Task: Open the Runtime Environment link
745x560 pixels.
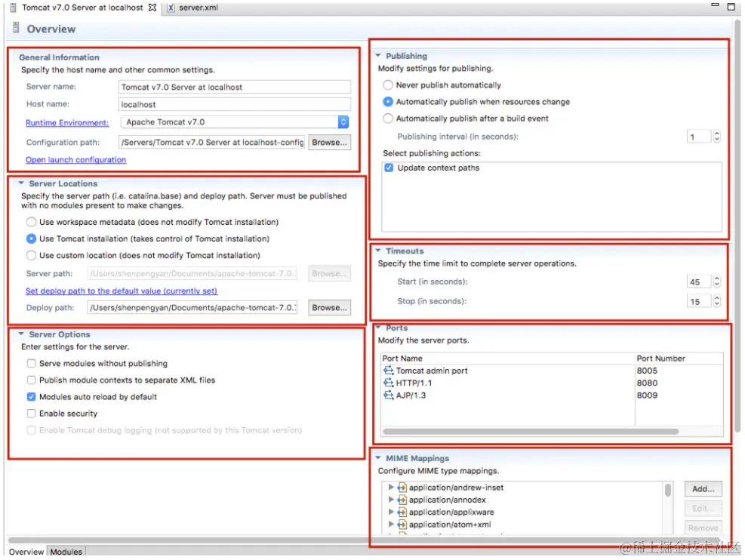Action: tap(67, 122)
